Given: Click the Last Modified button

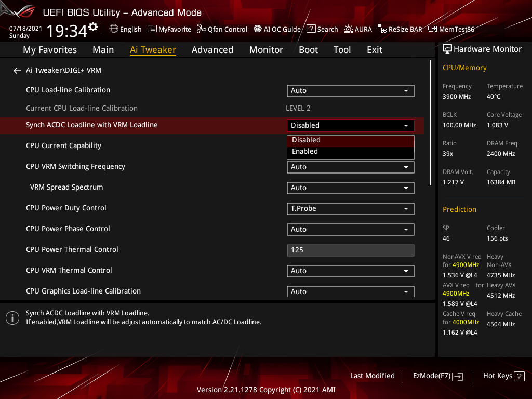Looking at the screenshot, I should (372, 376).
